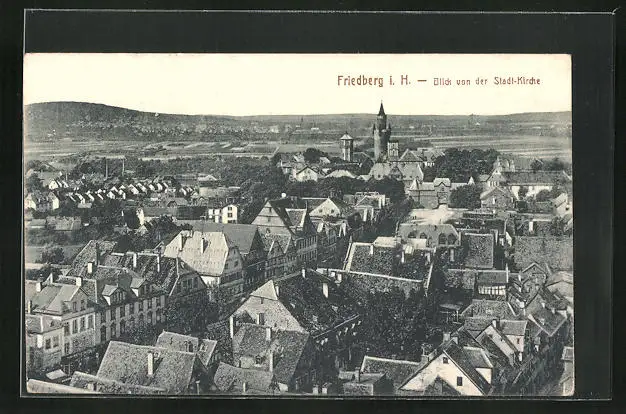
Task: Click the dash between the title and caption
Action: tap(421, 81)
